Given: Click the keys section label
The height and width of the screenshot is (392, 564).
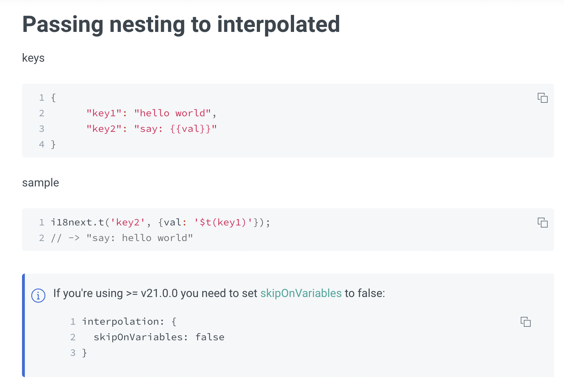Looking at the screenshot, I should click(x=33, y=58).
